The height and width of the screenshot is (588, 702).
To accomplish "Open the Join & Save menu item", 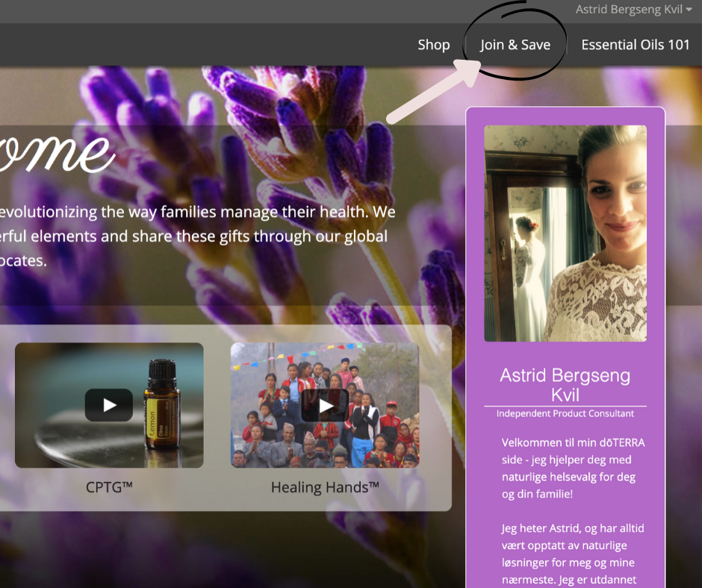I will [515, 45].
